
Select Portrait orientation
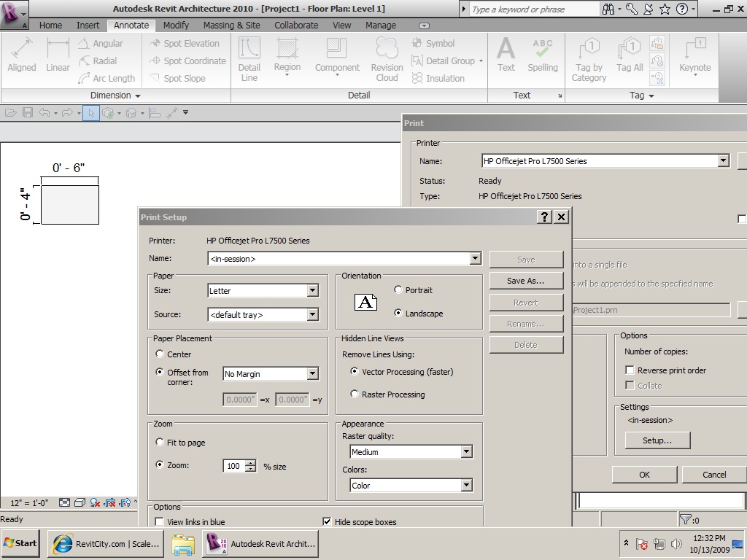click(398, 290)
